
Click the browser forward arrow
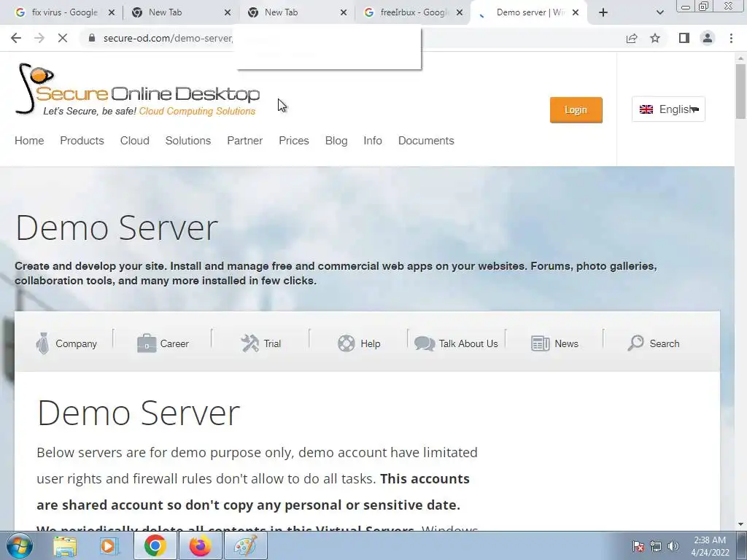(x=39, y=38)
